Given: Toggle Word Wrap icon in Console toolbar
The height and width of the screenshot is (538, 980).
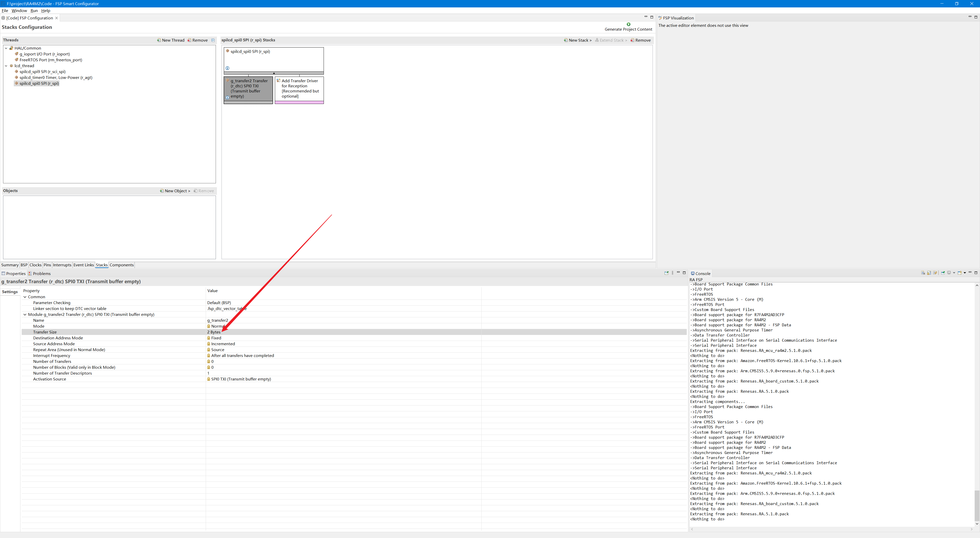Looking at the screenshot, I should tap(935, 273).
